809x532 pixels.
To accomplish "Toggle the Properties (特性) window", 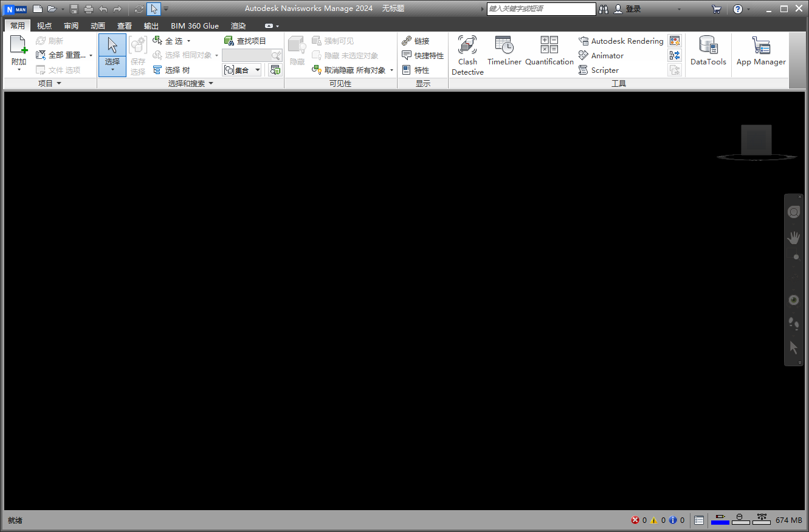I will coord(416,70).
